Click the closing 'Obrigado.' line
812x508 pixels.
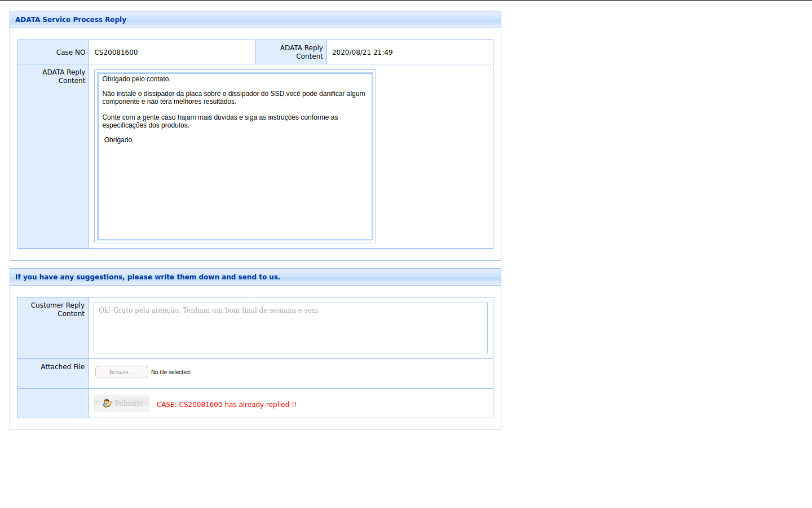coord(119,140)
